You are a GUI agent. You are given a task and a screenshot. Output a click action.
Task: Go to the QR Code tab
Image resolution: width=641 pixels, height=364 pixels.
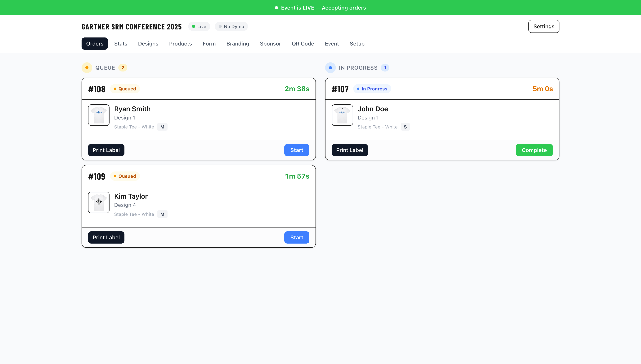click(x=303, y=44)
